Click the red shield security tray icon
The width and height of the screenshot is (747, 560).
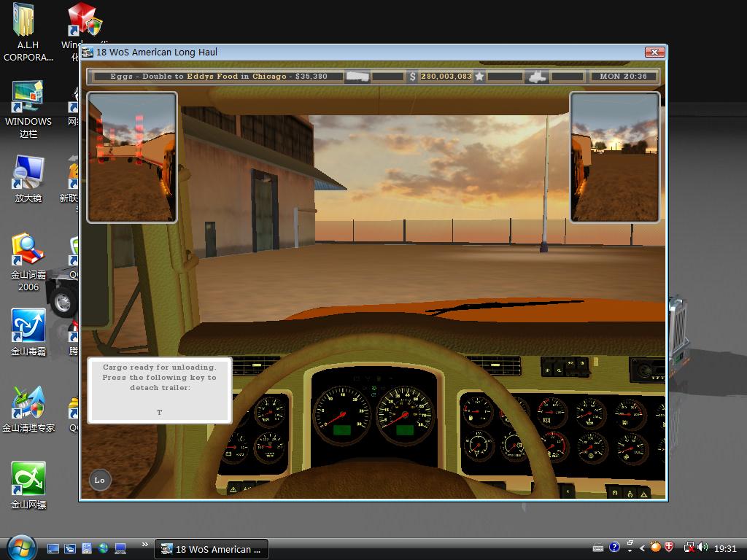pyautogui.click(x=669, y=547)
